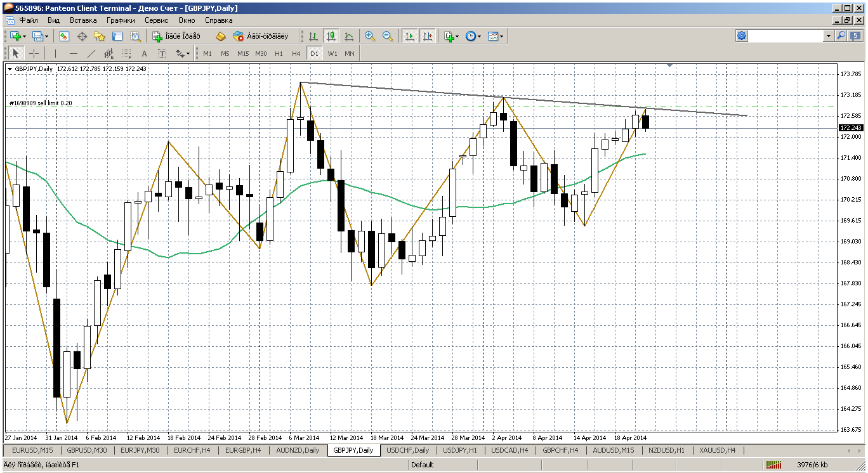Viewport: 868px width, 473px height.
Task: Toggle chart Auto Scroll
Action: click(410, 36)
